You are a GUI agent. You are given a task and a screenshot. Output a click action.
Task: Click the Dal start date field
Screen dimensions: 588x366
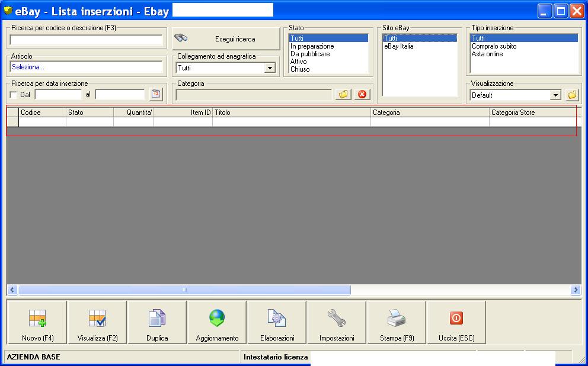coord(58,94)
